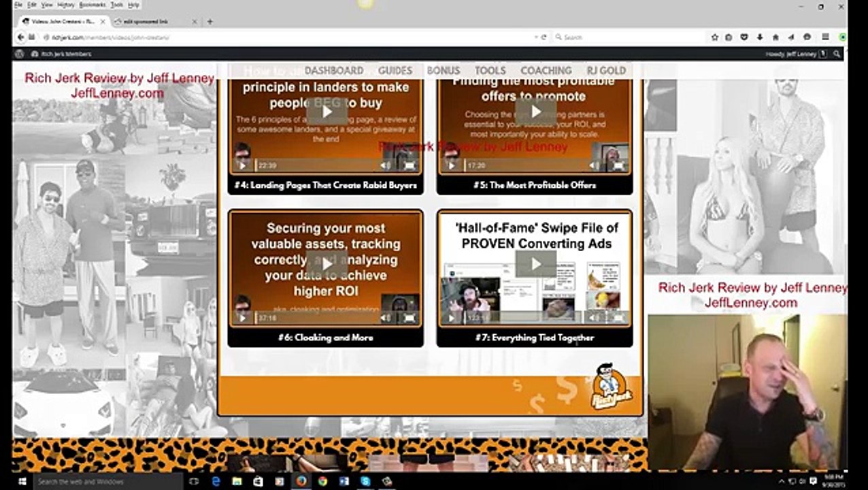Play the #6 Cloaking and More video center button
Image resolution: width=868 pixels, height=490 pixels.
[x=327, y=264]
